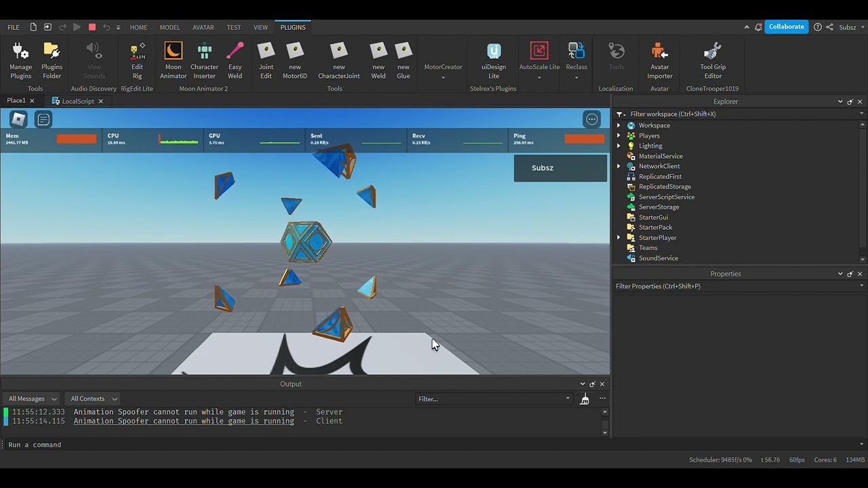
Task: Launch Edit Rig from RigEdit Lite
Action: click(x=137, y=61)
